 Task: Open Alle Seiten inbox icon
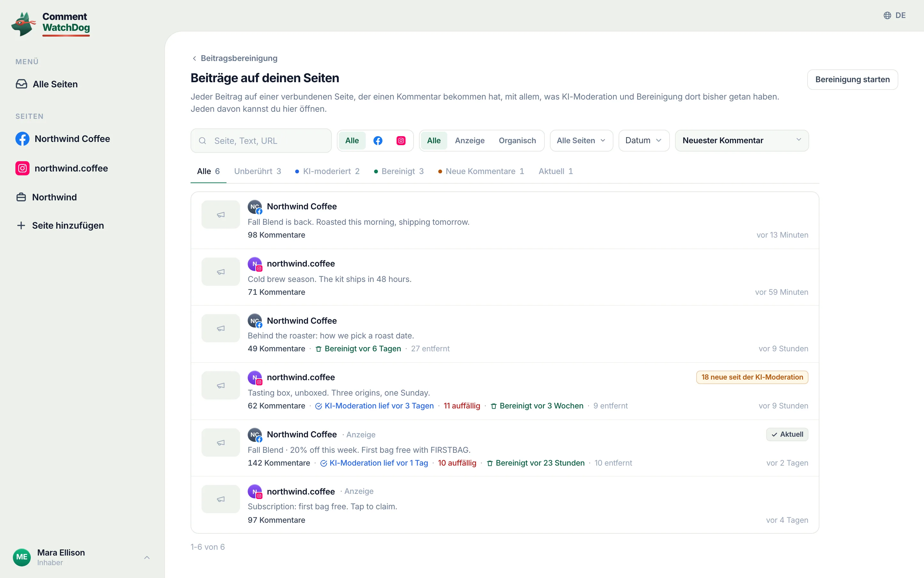click(21, 84)
